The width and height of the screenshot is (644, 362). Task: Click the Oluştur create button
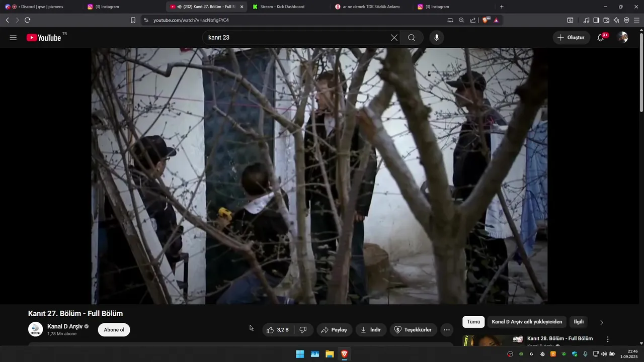pos(571,38)
